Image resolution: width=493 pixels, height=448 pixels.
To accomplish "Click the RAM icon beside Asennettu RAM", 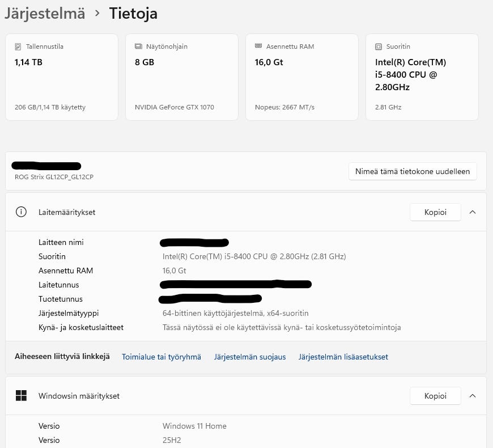I will 258,47.
